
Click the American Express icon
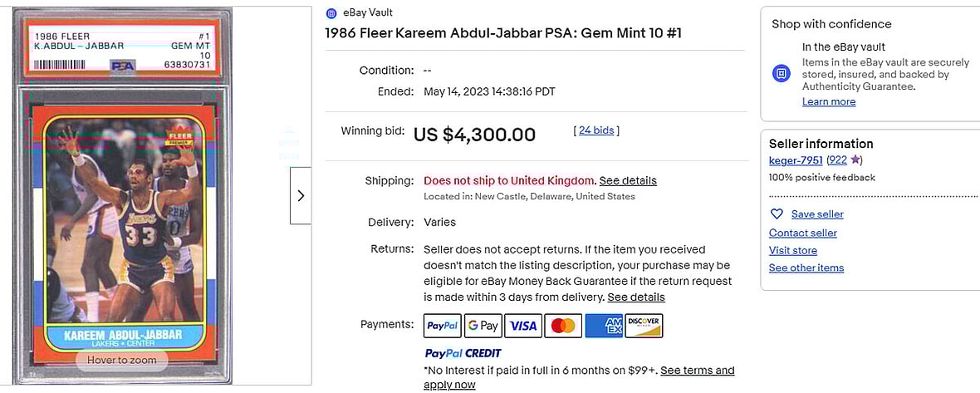(604, 326)
